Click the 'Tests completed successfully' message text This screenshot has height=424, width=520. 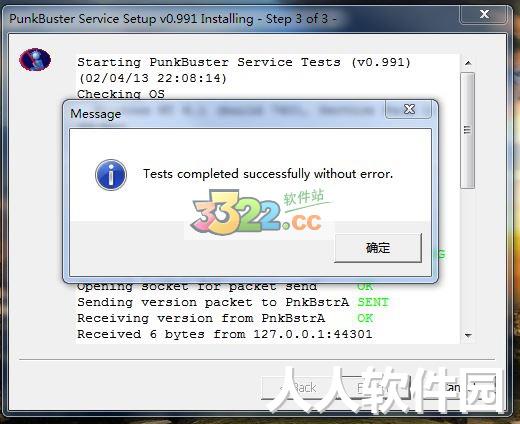coord(268,174)
